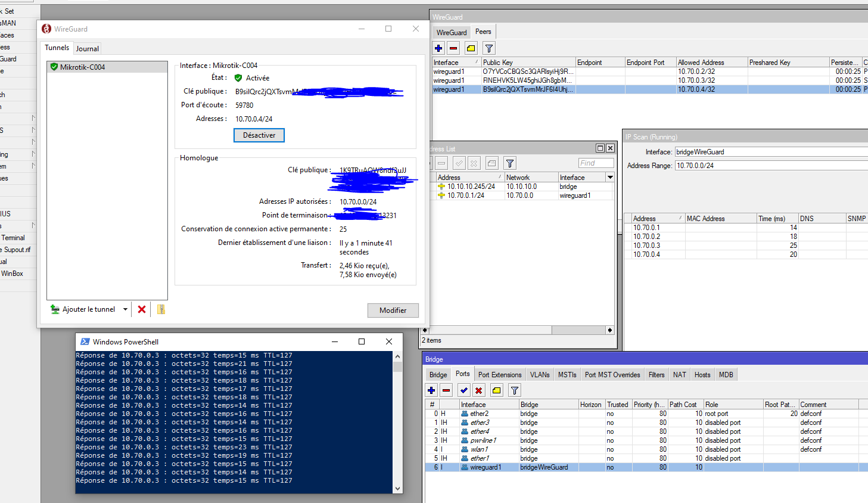Click interface icon of wireguard1 bridge port
The height and width of the screenshot is (503, 868).
click(x=465, y=467)
